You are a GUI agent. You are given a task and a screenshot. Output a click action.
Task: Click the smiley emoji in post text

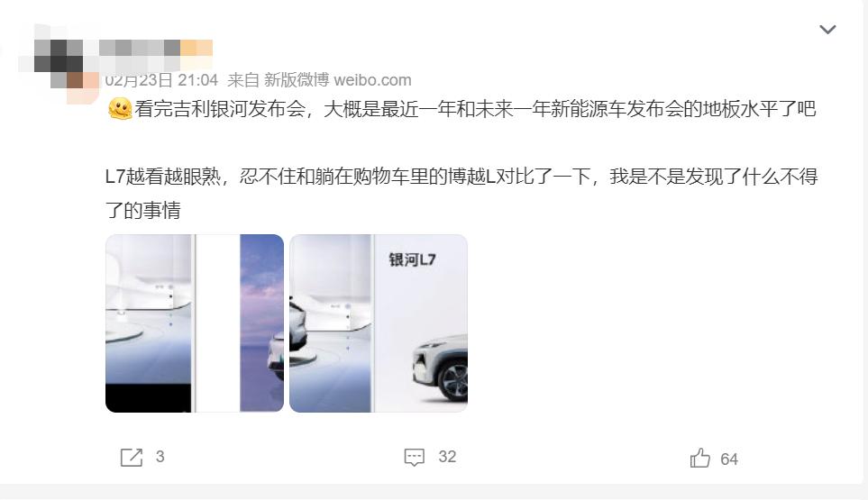click(120, 108)
